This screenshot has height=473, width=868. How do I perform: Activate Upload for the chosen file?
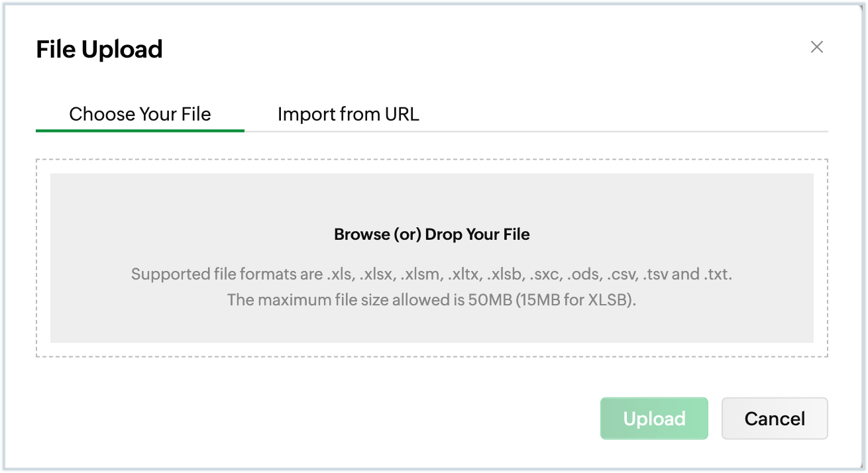(654, 418)
